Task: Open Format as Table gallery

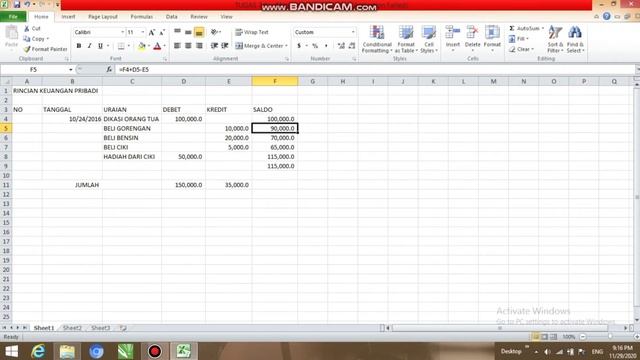Action: [406, 39]
